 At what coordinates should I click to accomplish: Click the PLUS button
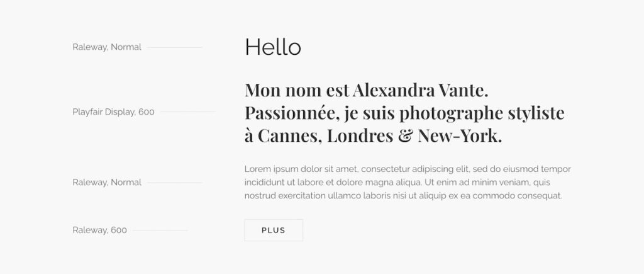point(274,230)
